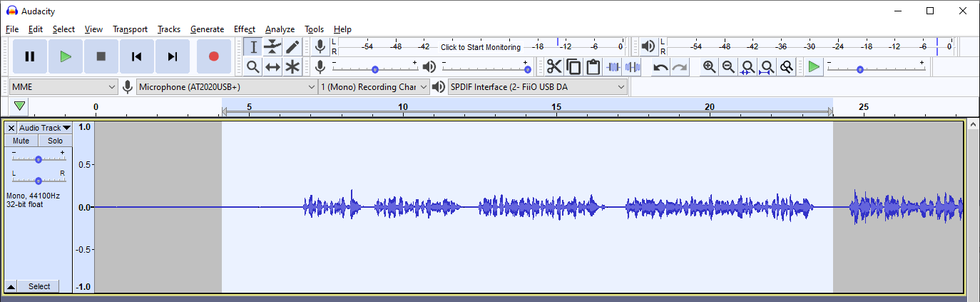Adjust the recording volume slider
The height and width of the screenshot is (302, 980).
point(375,67)
